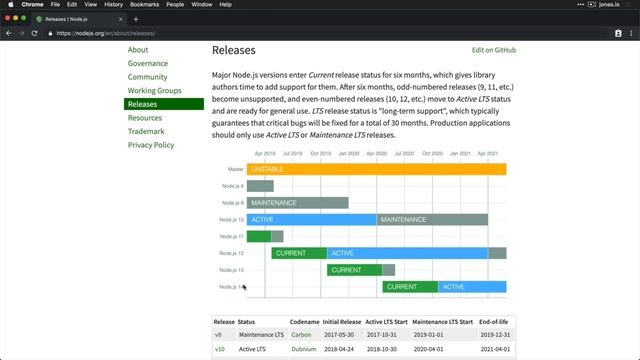Open the Chrome profile icon
640x360 pixels.
(618, 33)
